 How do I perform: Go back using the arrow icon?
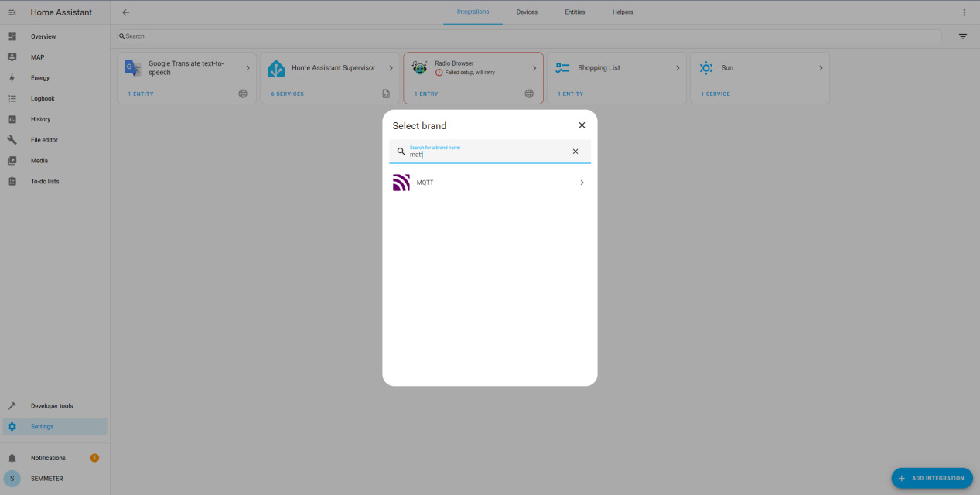[126, 12]
